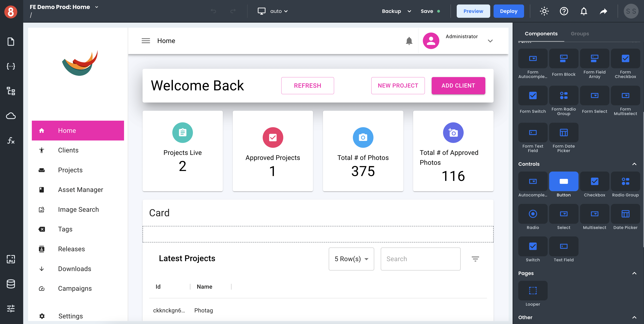Click the database icon in left sidebar
The width and height of the screenshot is (644, 324).
pyautogui.click(x=11, y=284)
